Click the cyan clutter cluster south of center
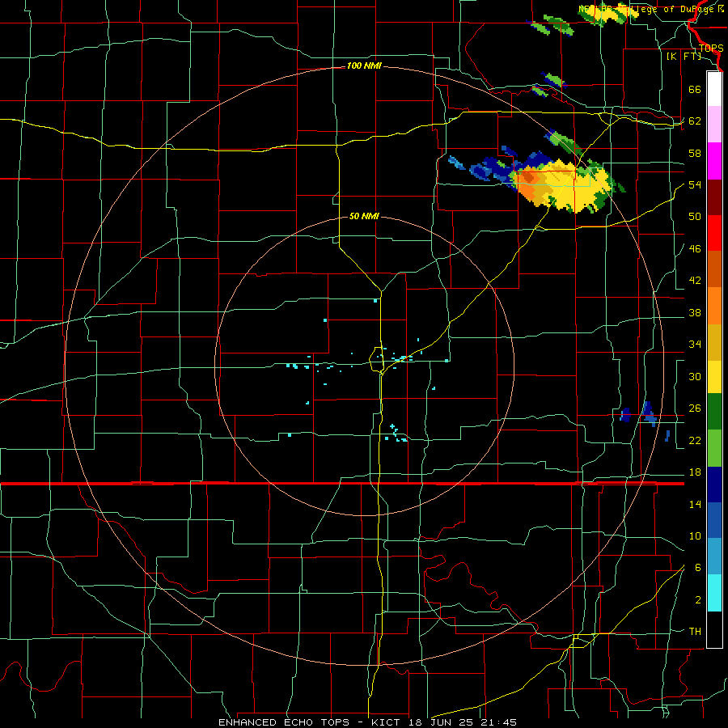The image size is (728, 728). pos(396,434)
